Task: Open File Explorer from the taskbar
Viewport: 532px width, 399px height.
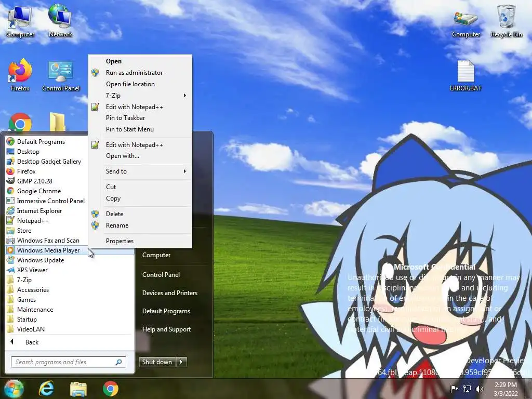Action: click(x=78, y=389)
